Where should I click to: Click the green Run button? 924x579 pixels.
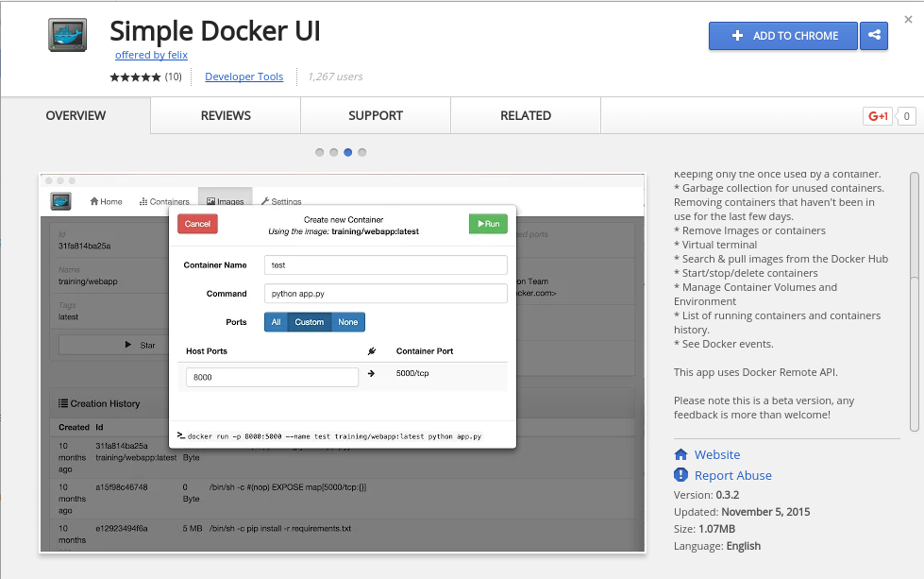[x=488, y=224]
